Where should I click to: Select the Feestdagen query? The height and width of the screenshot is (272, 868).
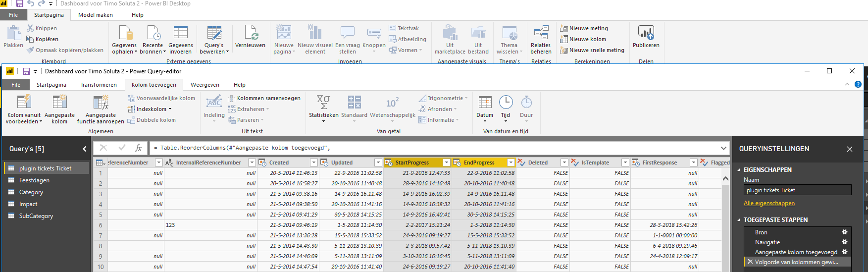pyautogui.click(x=47, y=180)
